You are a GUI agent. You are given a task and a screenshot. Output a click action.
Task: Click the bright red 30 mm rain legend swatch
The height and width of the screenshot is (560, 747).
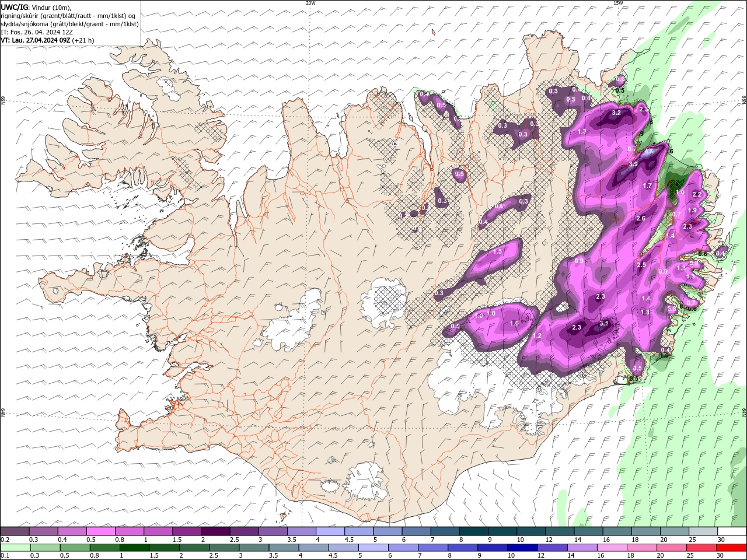tap(731, 548)
